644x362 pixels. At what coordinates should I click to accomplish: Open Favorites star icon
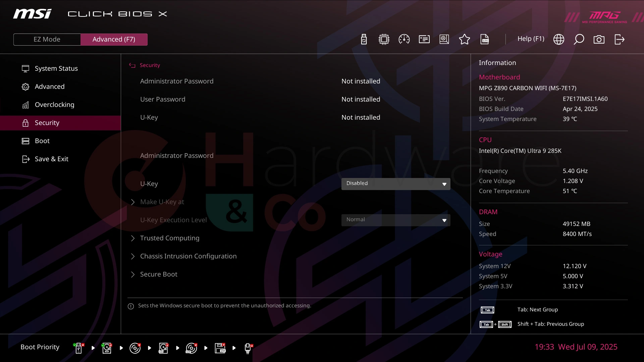464,39
